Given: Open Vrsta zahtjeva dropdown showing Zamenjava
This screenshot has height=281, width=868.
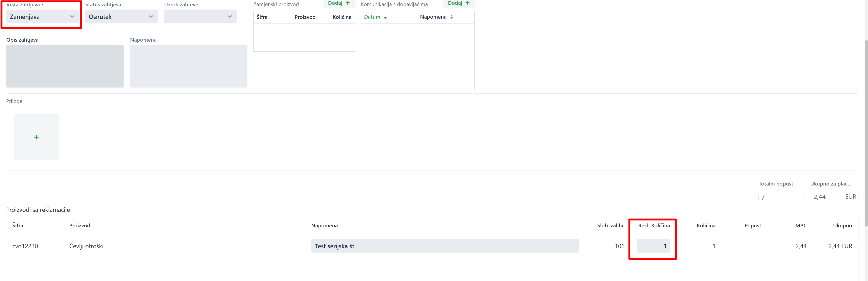Looking at the screenshot, I should [x=42, y=17].
